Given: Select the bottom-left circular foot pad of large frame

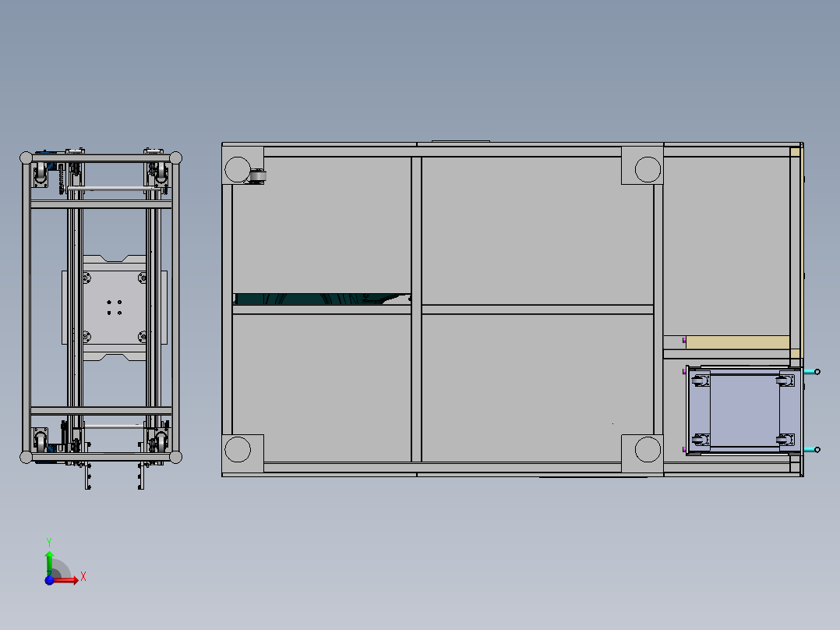Looking at the screenshot, I should (238, 449).
